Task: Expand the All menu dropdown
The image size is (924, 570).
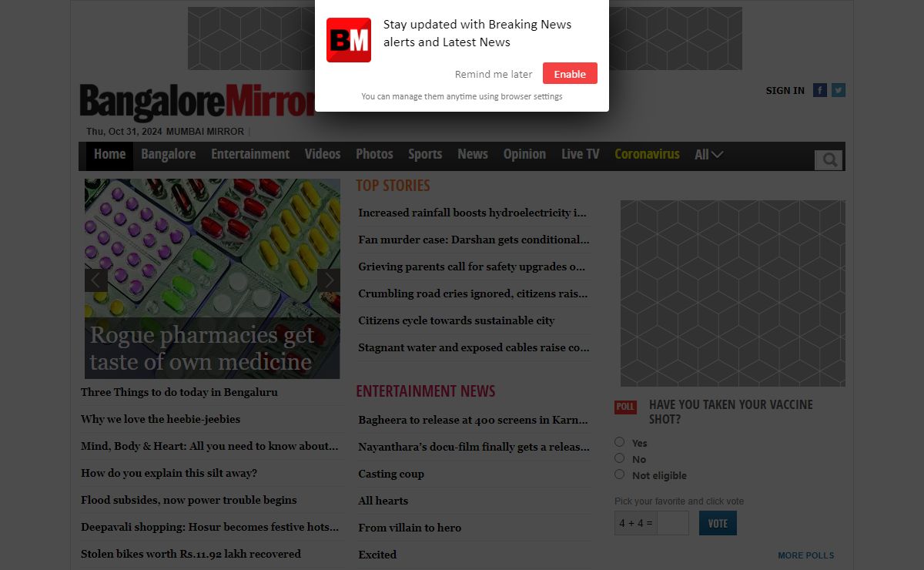Action: (708, 155)
